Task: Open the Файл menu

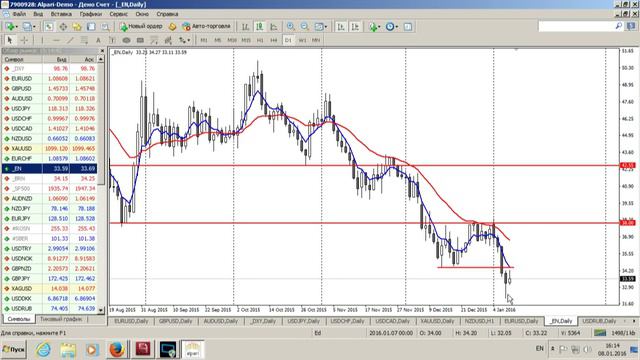Action: point(19,14)
